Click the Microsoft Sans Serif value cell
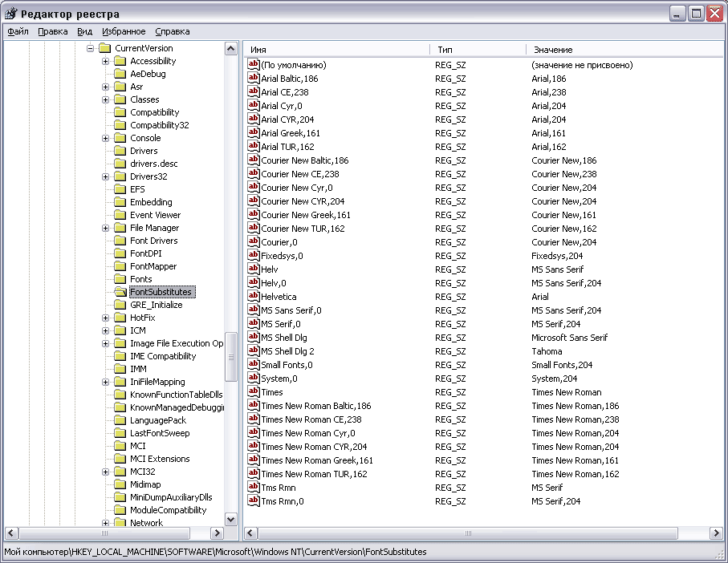This screenshot has height=563, width=728. 569,338
